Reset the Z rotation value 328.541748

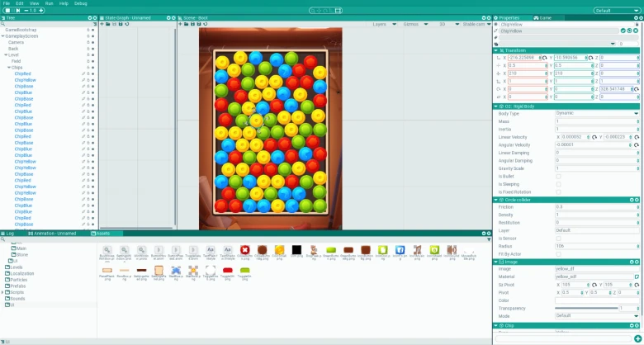637,89
